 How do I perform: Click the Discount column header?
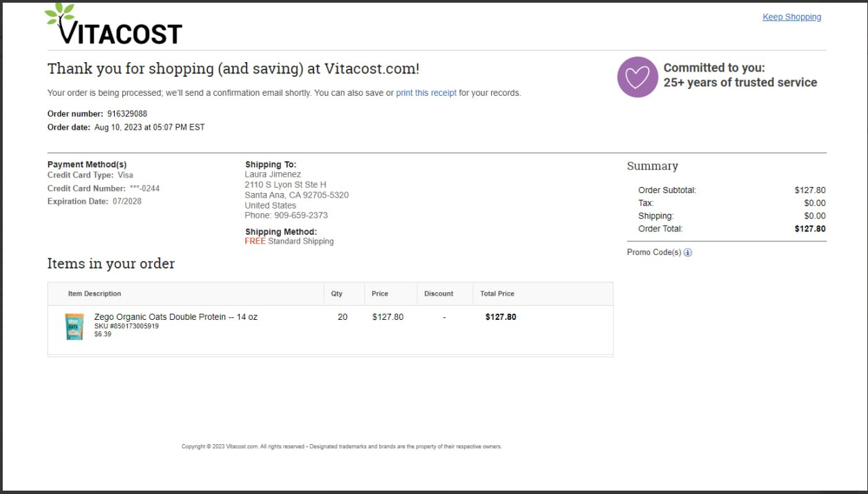(439, 294)
